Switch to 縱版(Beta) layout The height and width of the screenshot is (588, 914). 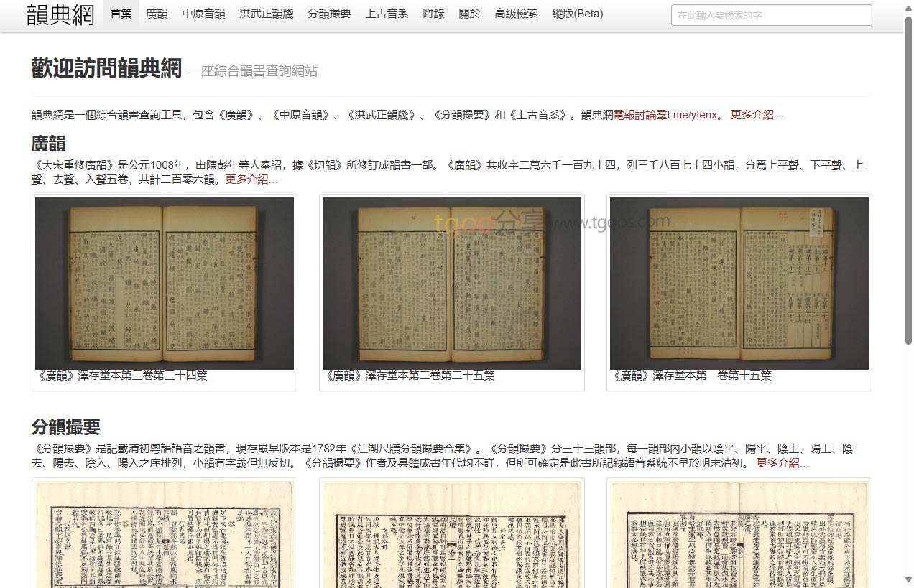[577, 14]
